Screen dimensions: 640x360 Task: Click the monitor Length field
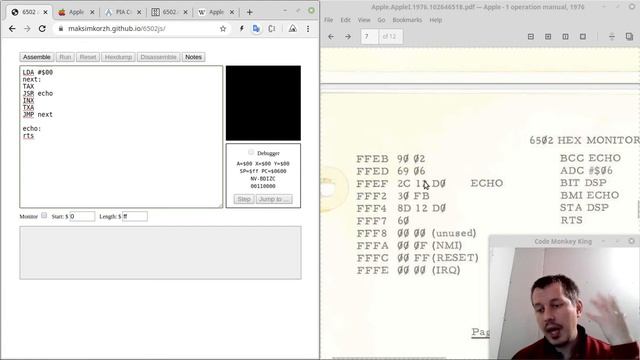[135, 216]
